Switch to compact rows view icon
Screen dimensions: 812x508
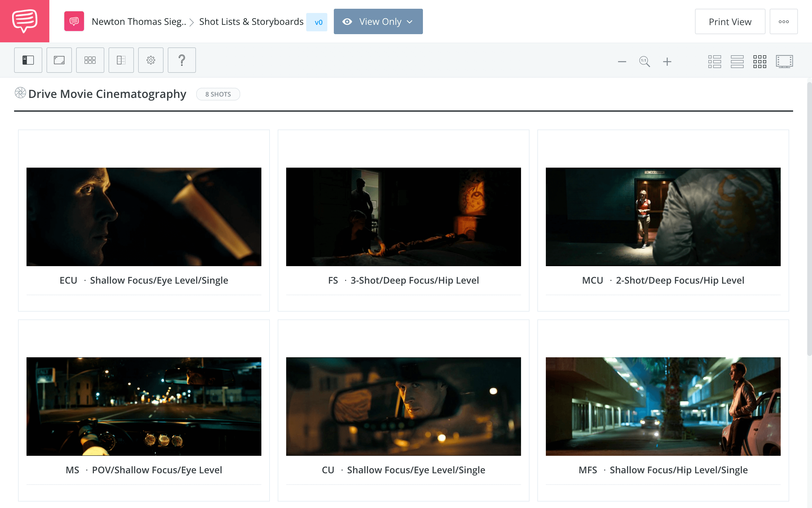click(737, 62)
